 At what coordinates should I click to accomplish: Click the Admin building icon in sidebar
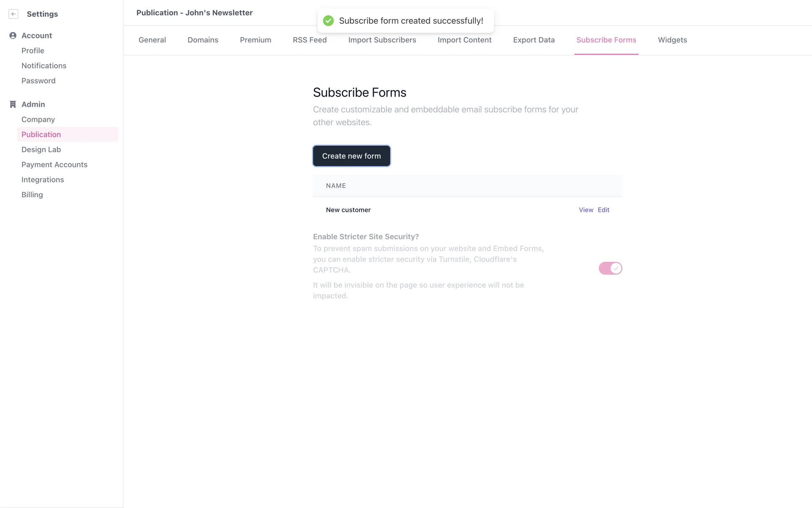click(13, 104)
